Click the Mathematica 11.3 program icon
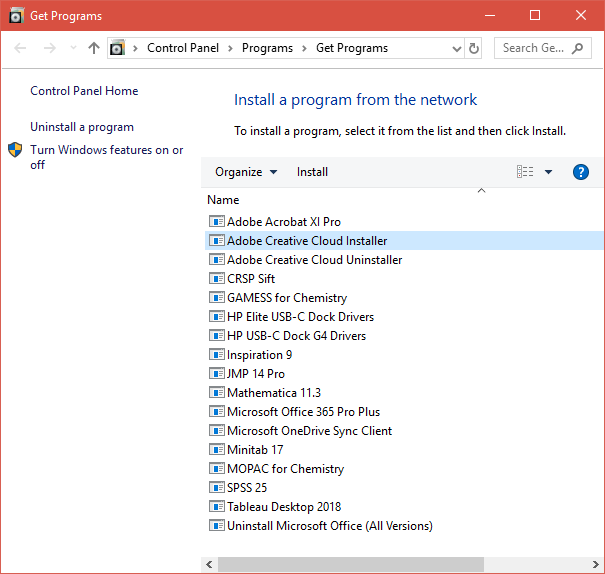This screenshot has width=605, height=574. click(217, 393)
